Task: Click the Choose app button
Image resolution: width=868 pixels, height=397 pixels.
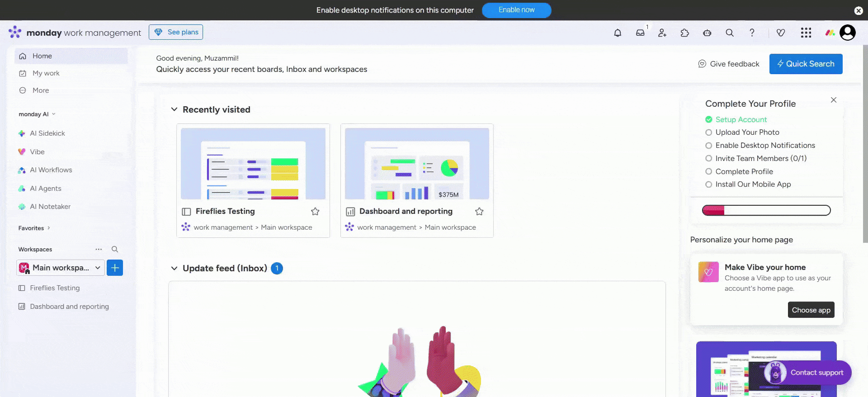Action: point(811,310)
